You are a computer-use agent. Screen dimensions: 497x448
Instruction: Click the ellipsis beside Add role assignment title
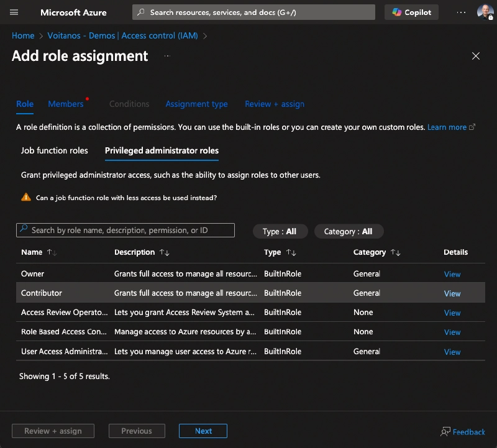[166, 57]
